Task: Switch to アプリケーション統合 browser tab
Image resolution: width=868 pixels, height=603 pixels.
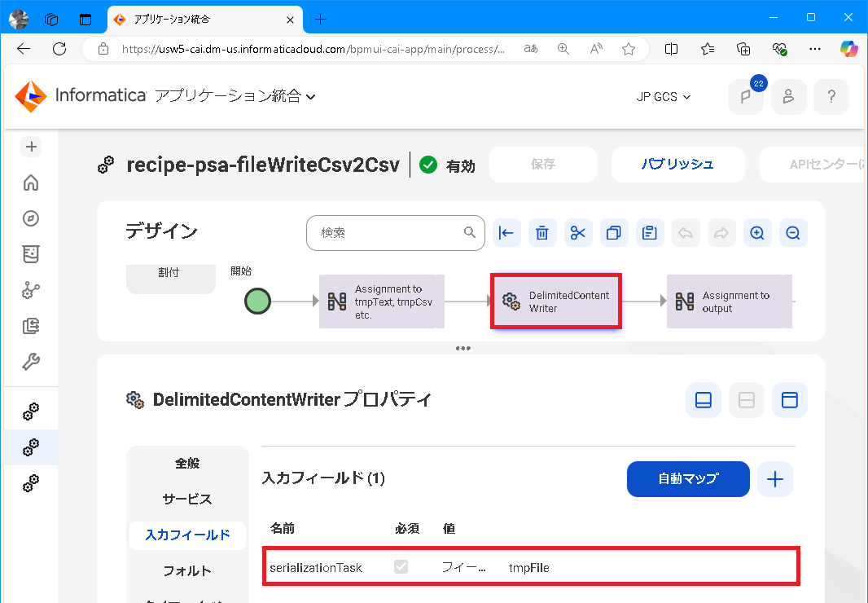Action: point(205,20)
